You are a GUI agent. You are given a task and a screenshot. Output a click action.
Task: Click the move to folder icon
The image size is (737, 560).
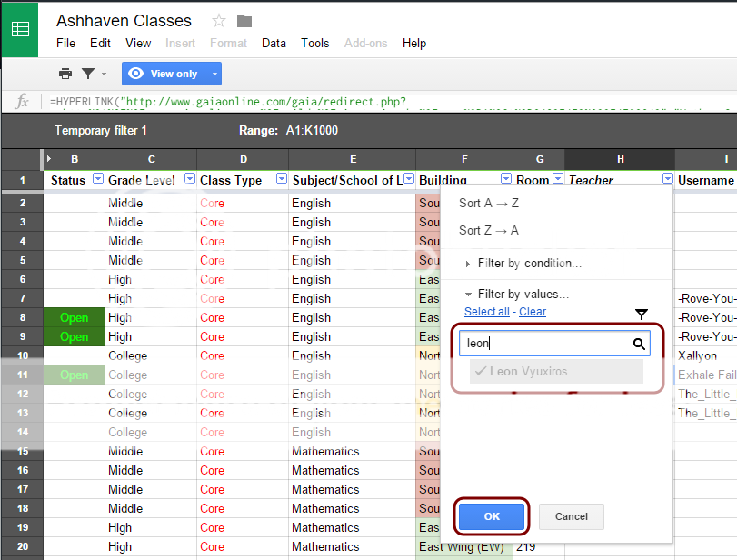(x=244, y=21)
